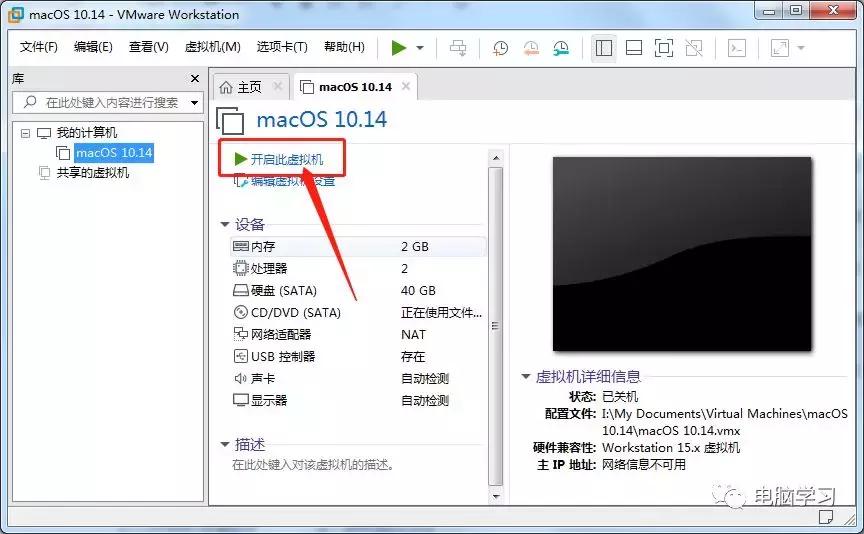The image size is (864, 534).
Task: Click the speaker icon beside 声卡
Action: [x=240, y=379]
